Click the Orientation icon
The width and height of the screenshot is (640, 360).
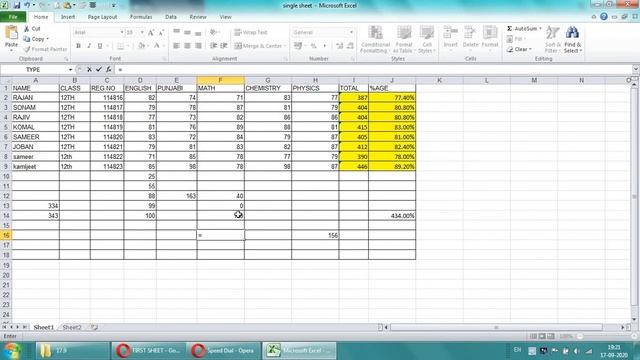(x=213, y=32)
